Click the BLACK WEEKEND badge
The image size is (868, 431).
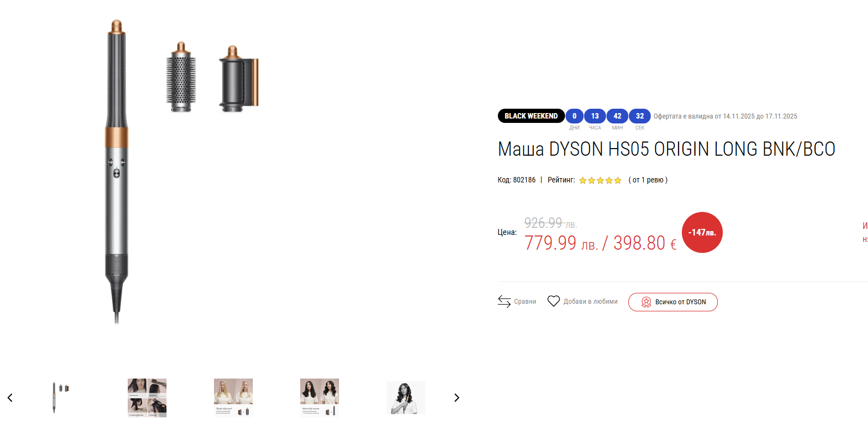pyautogui.click(x=531, y=116)
